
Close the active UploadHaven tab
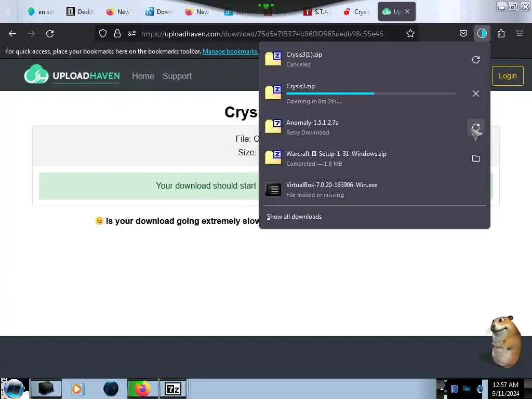(x=407, y=11)
